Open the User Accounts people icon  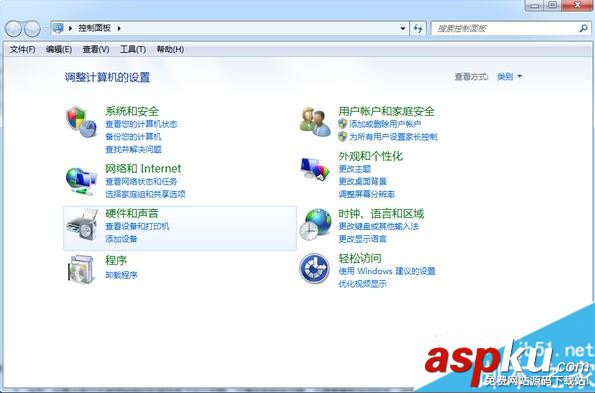(x=315, y=121)
